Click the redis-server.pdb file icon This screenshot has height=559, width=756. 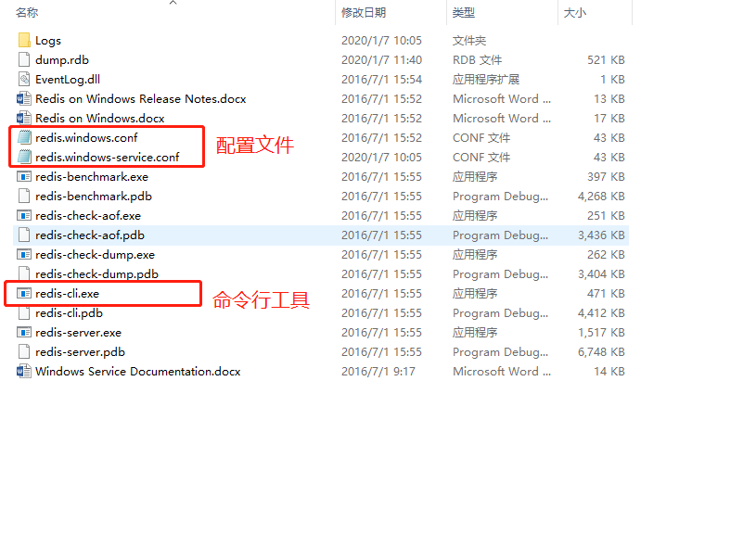point(24,351)
